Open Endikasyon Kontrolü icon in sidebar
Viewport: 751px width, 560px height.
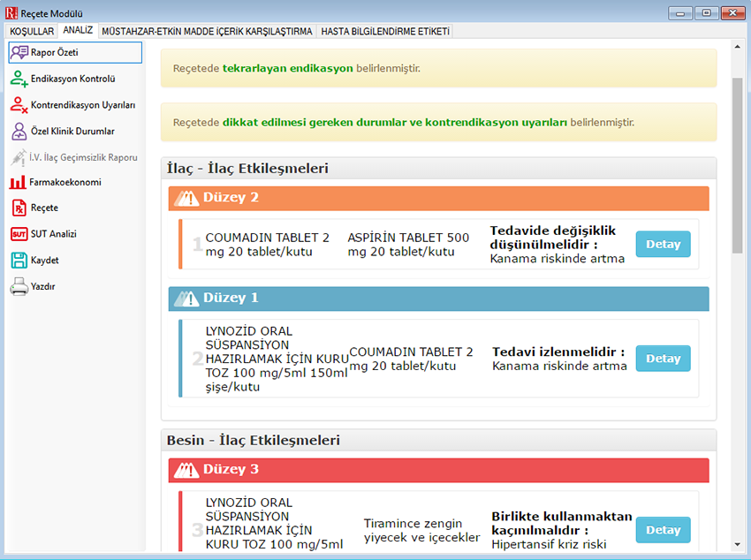pyautogui.click(x=19, y=79)
